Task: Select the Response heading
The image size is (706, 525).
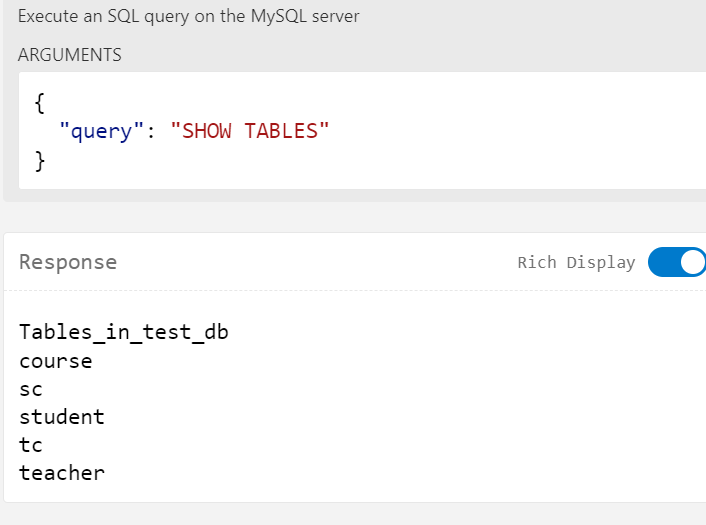Action: click(x=68, y=262)
